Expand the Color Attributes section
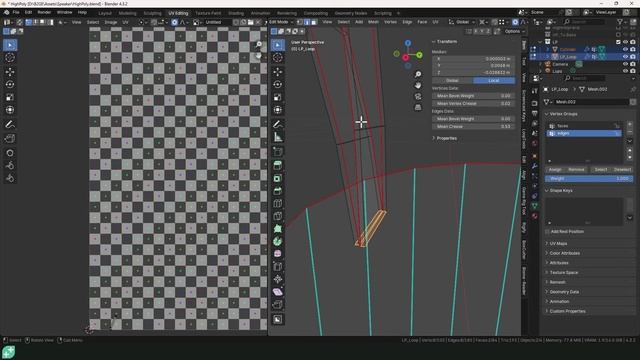The image size is (640, 360). coord(564,253)
